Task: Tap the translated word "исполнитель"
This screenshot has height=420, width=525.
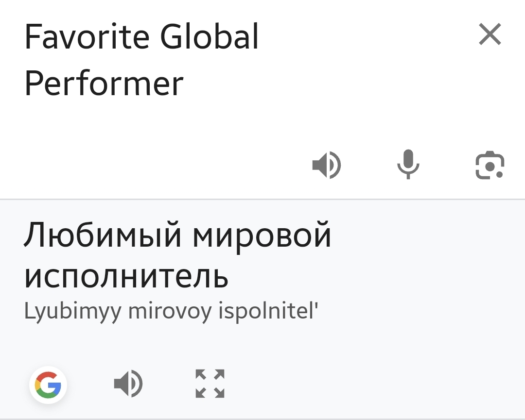Action: (x=126, y=276)
